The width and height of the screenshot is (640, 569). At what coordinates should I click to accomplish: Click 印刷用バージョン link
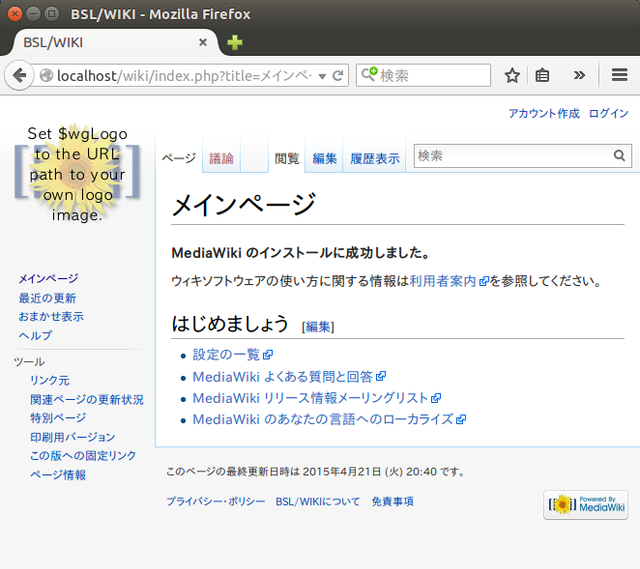(x=73, y=437)
